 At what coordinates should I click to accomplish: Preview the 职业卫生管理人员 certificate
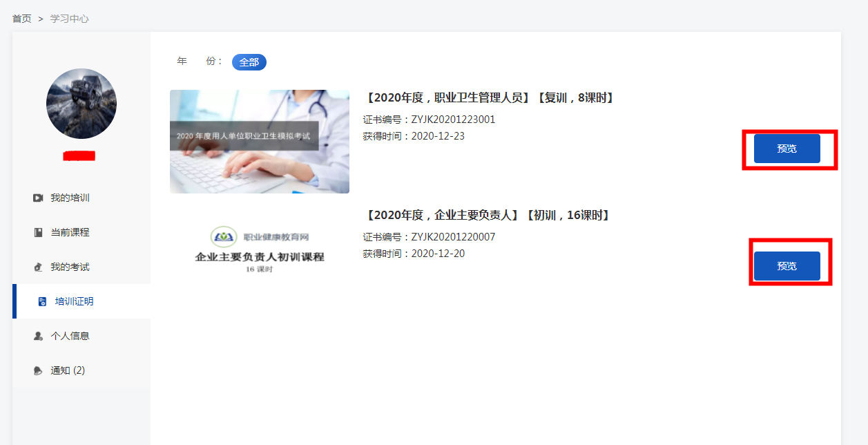[x=787, y=149]
